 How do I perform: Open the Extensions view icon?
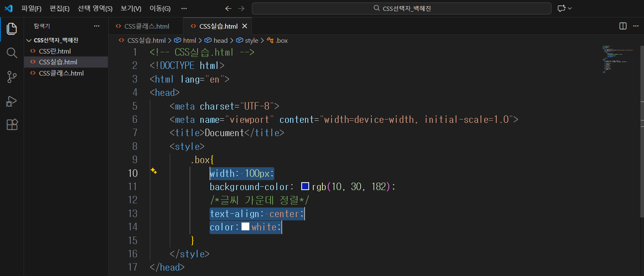[12, 125]
